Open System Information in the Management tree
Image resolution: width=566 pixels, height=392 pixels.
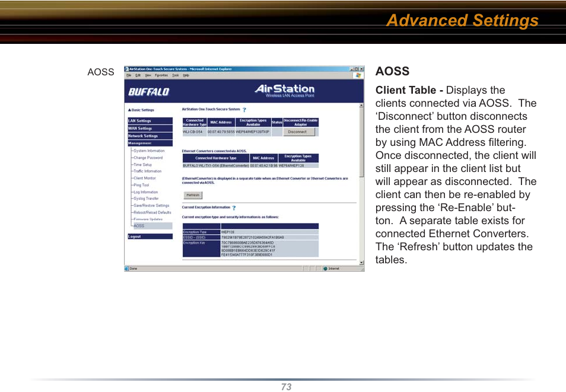pyautogui.click(x=149, y=151)
